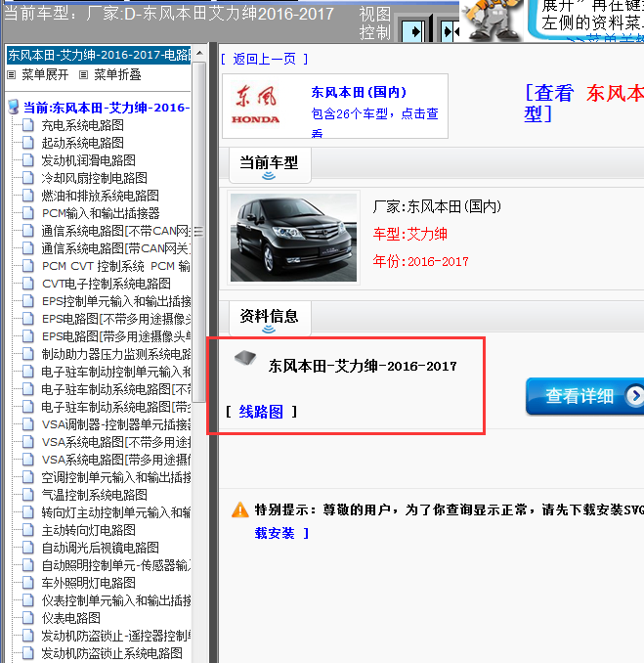Collapse the 资料信息 section header
This screenshot has height=663, width=644.
tap(269, 319)
